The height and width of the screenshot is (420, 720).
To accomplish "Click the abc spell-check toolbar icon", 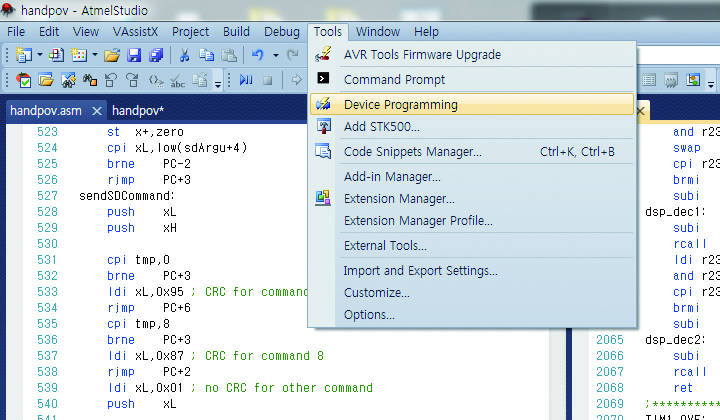I will point(177,81).
